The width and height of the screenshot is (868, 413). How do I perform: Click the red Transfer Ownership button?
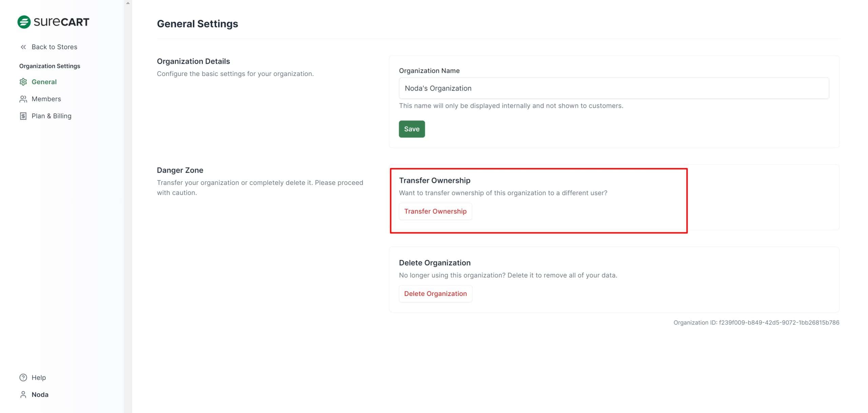click(435, 211)
